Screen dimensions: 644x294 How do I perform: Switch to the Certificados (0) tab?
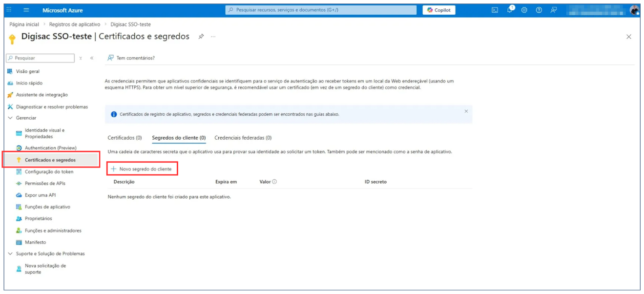(125, 138)
